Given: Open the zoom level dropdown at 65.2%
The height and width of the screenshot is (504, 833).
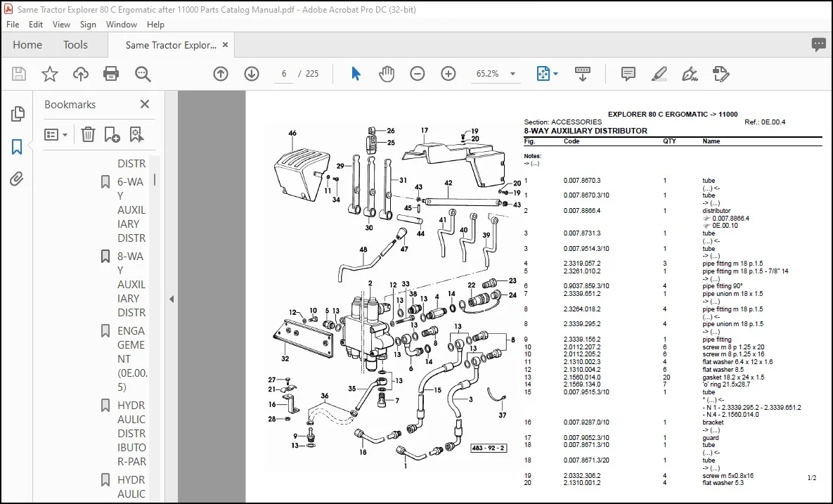Looking at the screenshot, I should (512, 74).
